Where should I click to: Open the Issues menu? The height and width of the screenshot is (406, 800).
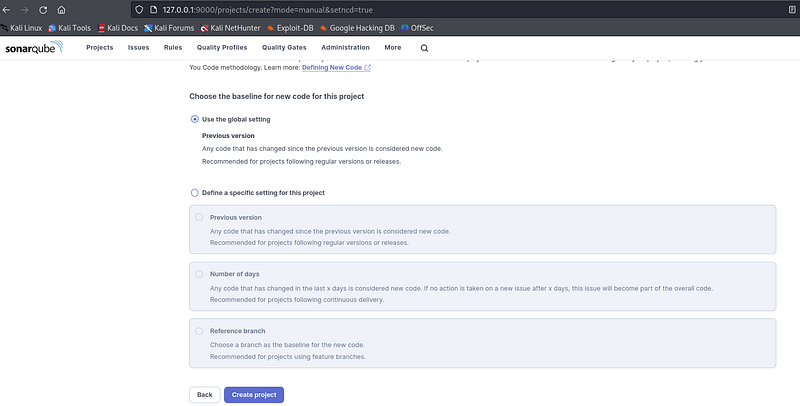tap(138, 47)
